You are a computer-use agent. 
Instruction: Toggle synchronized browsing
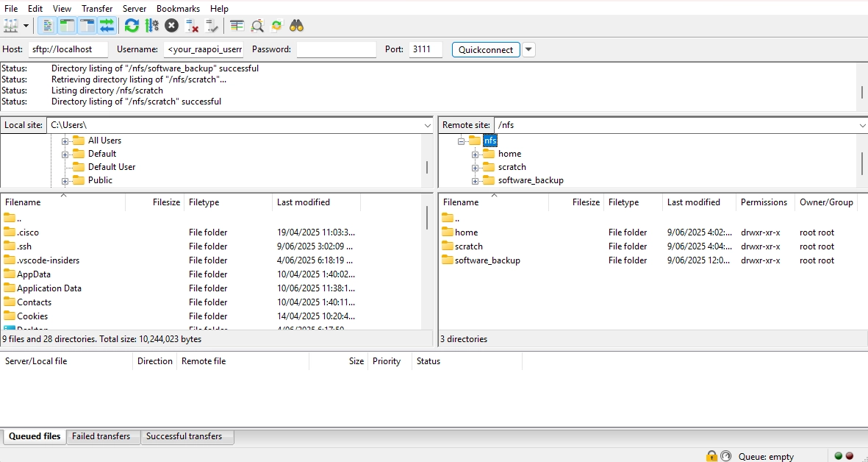click(x=277, y=26)
